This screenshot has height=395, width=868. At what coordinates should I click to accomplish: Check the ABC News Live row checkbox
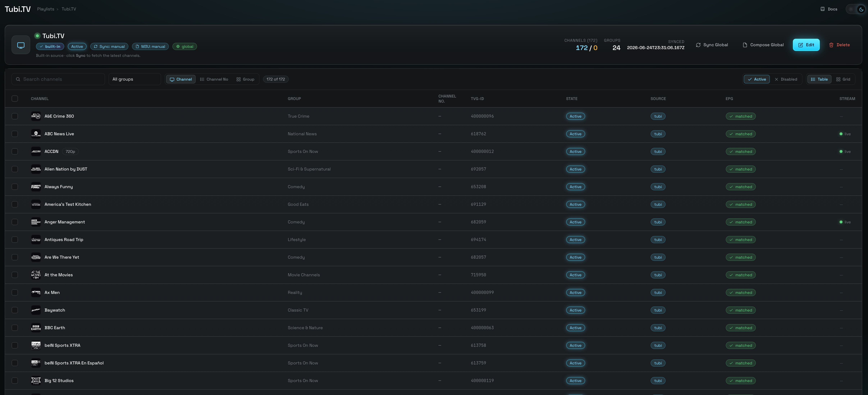[15, 134]
